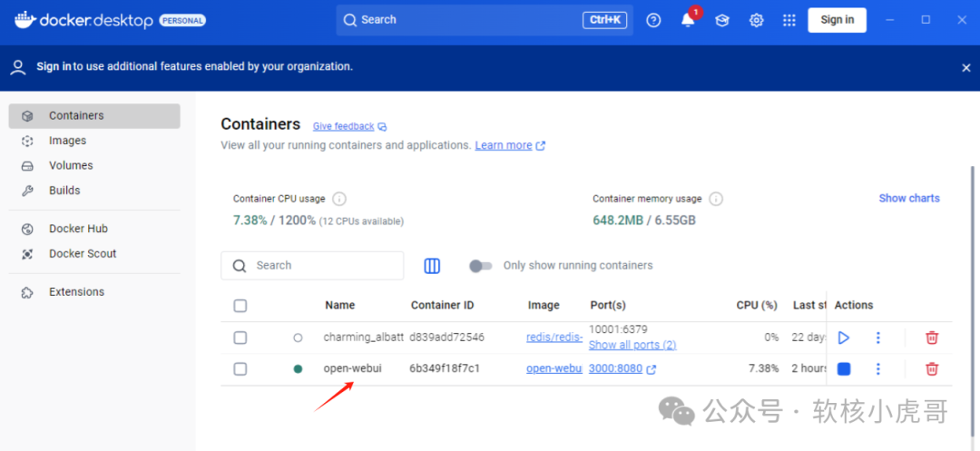Screen dimensions: 980x451
Task: Sort by the Container ID column header
Action: pyautogui.click(x=443, y=306)
